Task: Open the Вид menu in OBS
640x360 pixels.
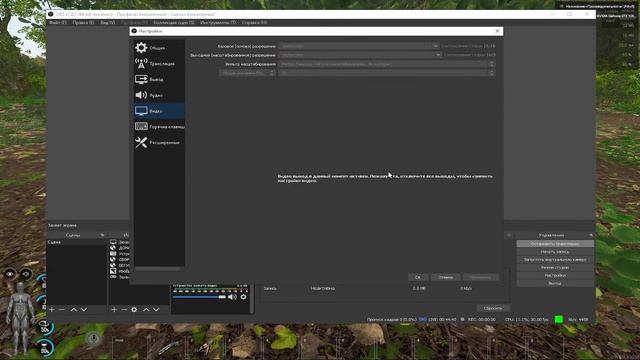Action: coord(107,22)
